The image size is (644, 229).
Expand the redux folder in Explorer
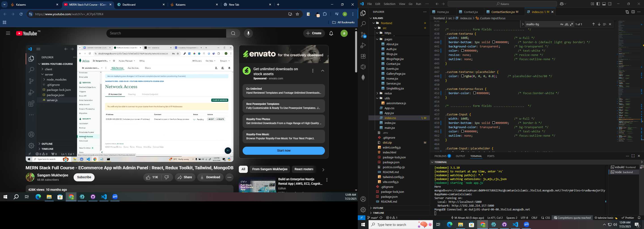378,93
